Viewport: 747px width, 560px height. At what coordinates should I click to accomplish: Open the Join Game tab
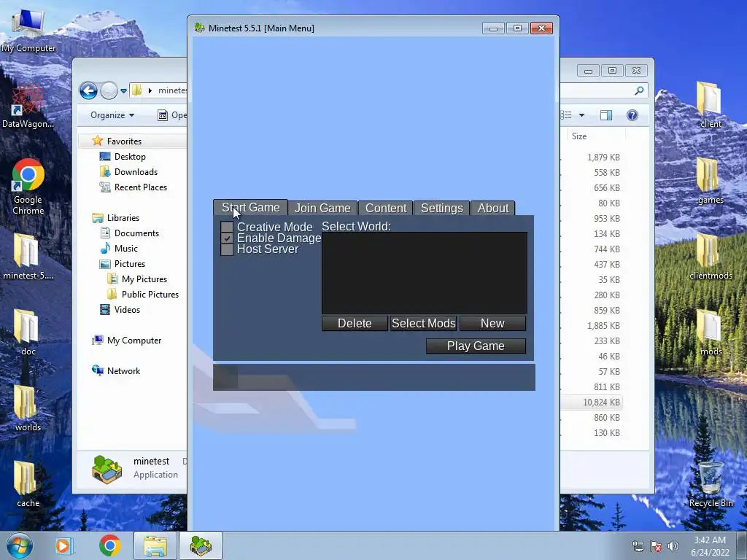coord(322,208)
